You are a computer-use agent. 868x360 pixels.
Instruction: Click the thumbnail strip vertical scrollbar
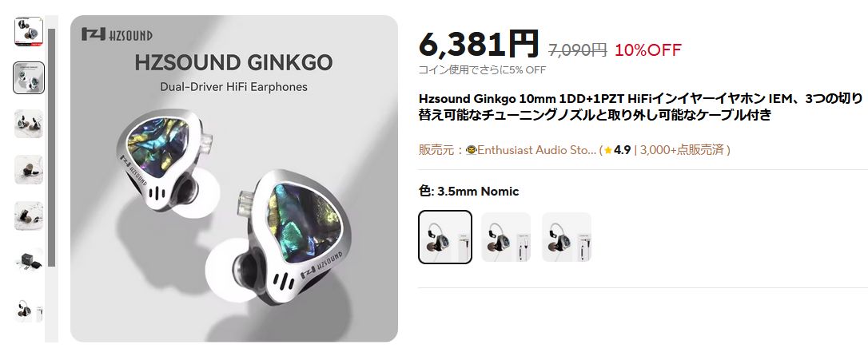[51, 148]
